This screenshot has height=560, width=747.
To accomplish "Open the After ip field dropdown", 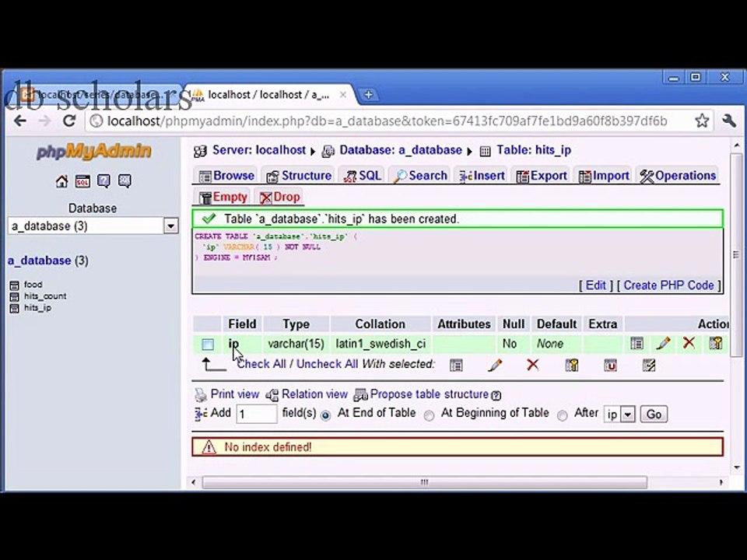I will click(x=619, y=415).
